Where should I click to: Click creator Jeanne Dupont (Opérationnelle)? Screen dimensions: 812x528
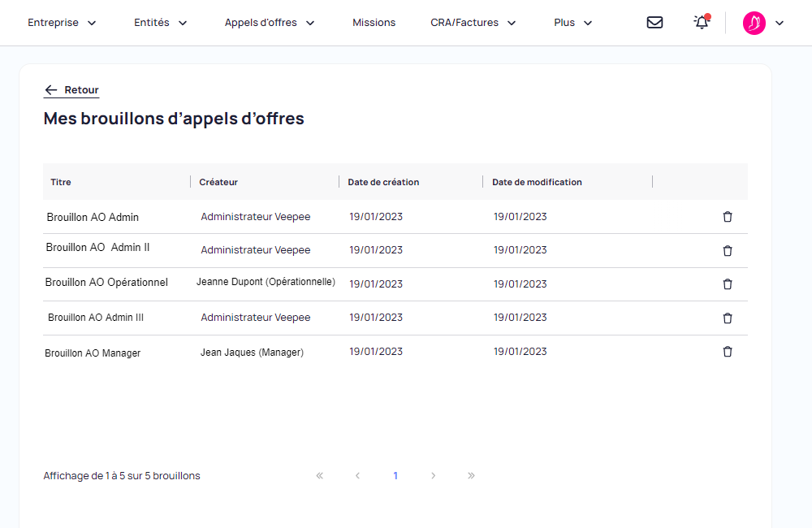[x=266, y=282]
